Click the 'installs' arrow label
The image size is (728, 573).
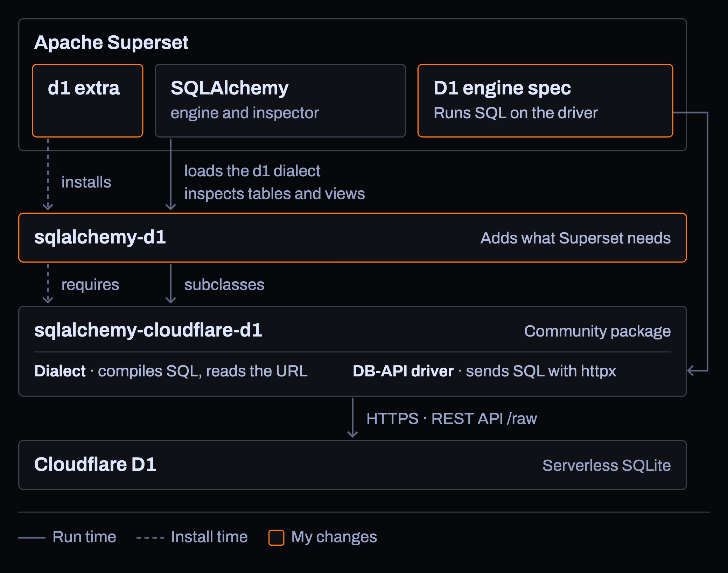point(86,182)
